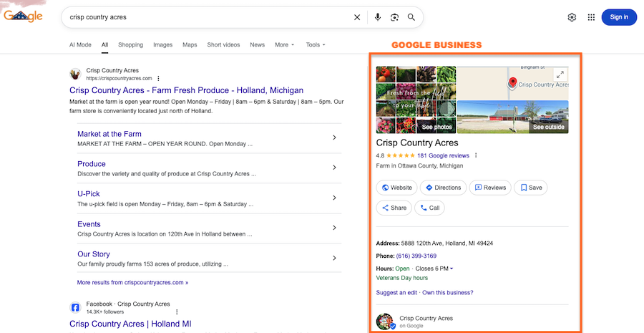Open Crisp Country Acres Farm Fresh Produce result
The height and width of the screenshot is (333, 644).
(187, 90)
